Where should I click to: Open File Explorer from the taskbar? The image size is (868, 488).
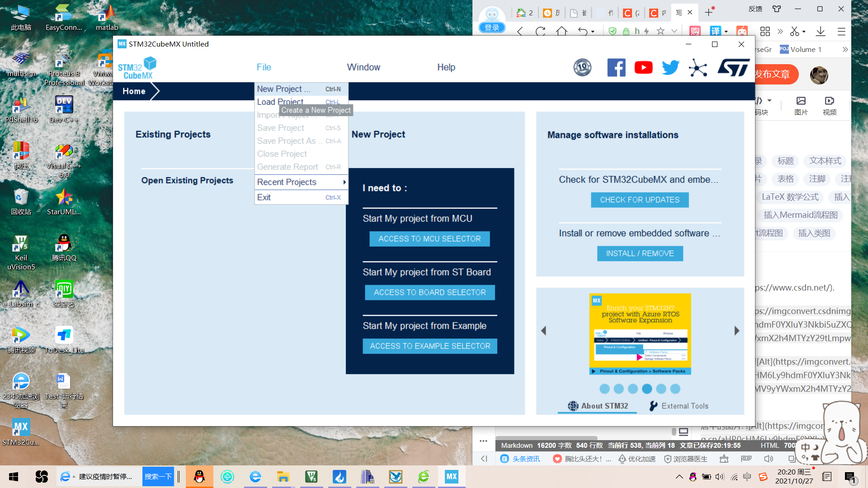[x=283, y=476]
